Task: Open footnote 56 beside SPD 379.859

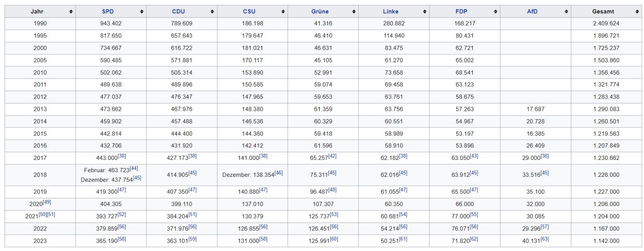Action: [x=121, y=227]
